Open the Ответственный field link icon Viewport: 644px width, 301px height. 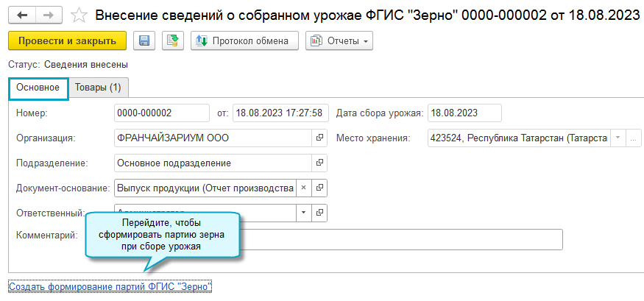click(x=319, y=213)
